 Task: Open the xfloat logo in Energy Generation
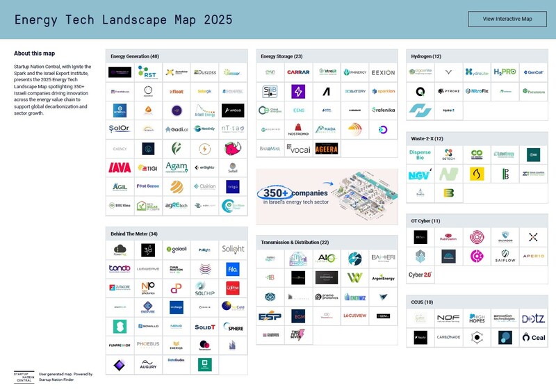(177, 92)
